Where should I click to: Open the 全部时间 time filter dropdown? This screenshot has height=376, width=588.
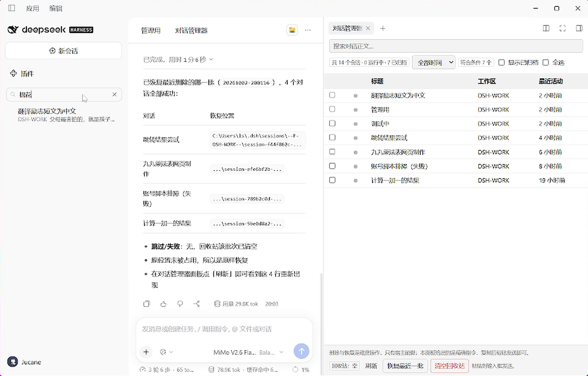pos(433,62)
